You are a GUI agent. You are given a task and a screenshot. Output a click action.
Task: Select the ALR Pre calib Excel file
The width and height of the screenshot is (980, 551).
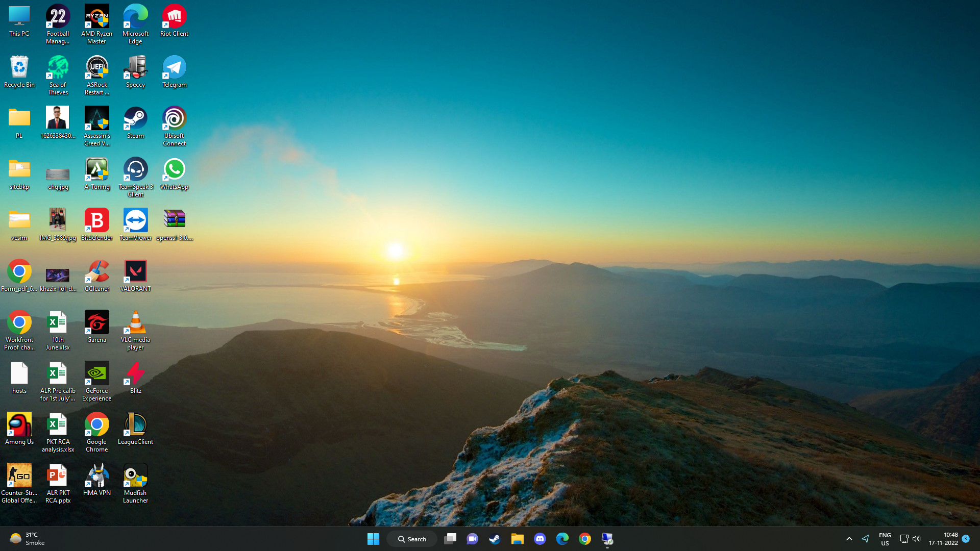pyautogui.click(x=58, y=382)
